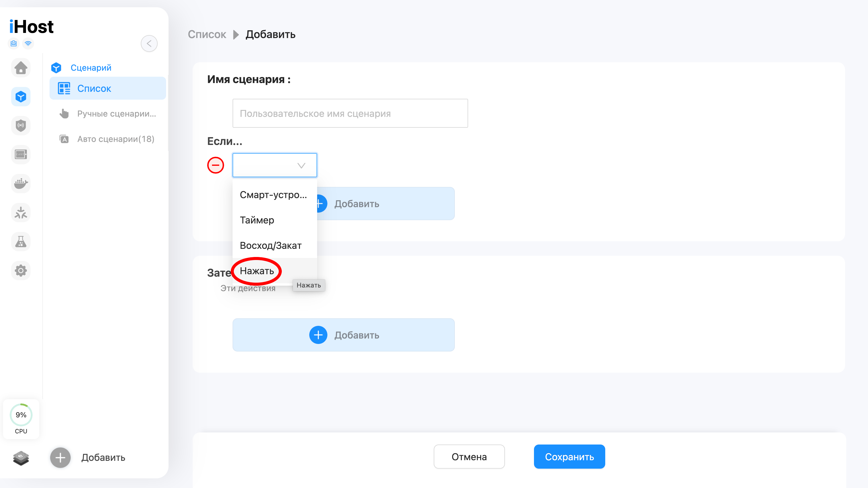
Task: Open the Pilot features flask icon
Action: pyautogui.click(x=21, y=242)
